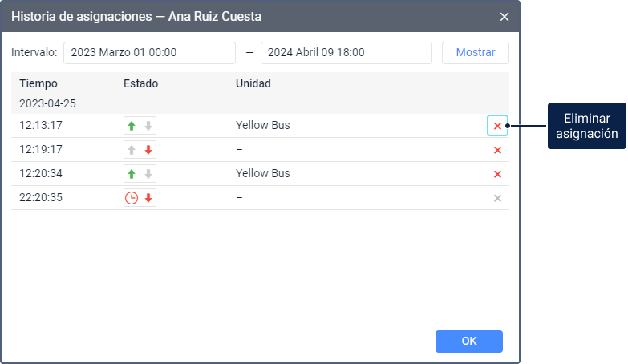Click the red down arrow at 12:19:17
This screenshot has width=628, height=364.
pyautogui.click(x=148, y=150)
